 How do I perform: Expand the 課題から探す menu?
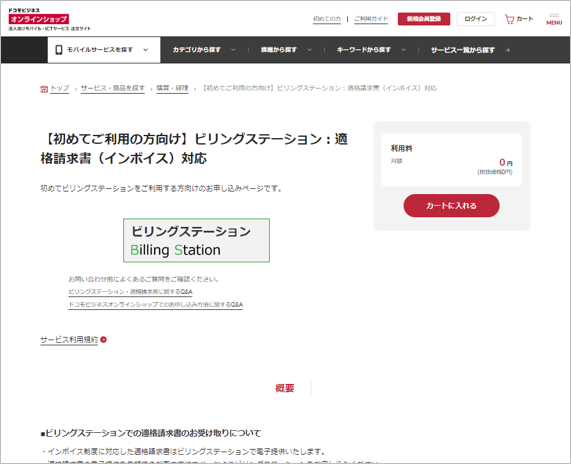tap(286, 50)
